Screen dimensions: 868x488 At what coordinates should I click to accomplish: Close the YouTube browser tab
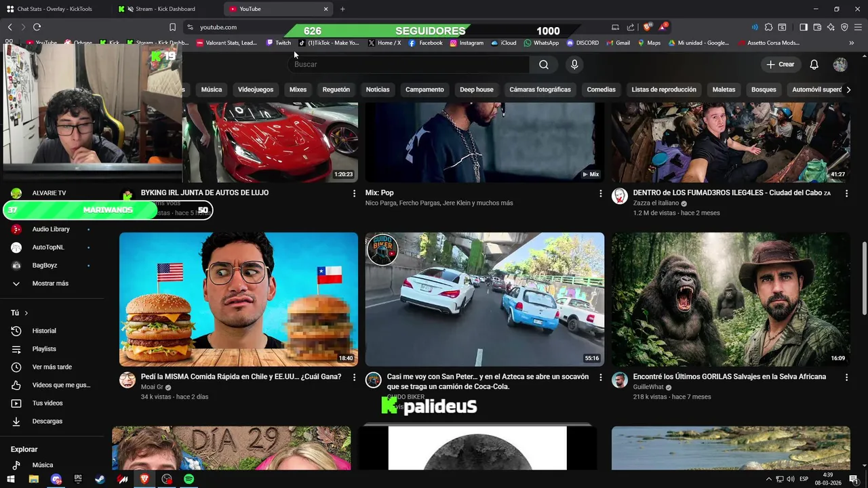(x=326, y=9)
